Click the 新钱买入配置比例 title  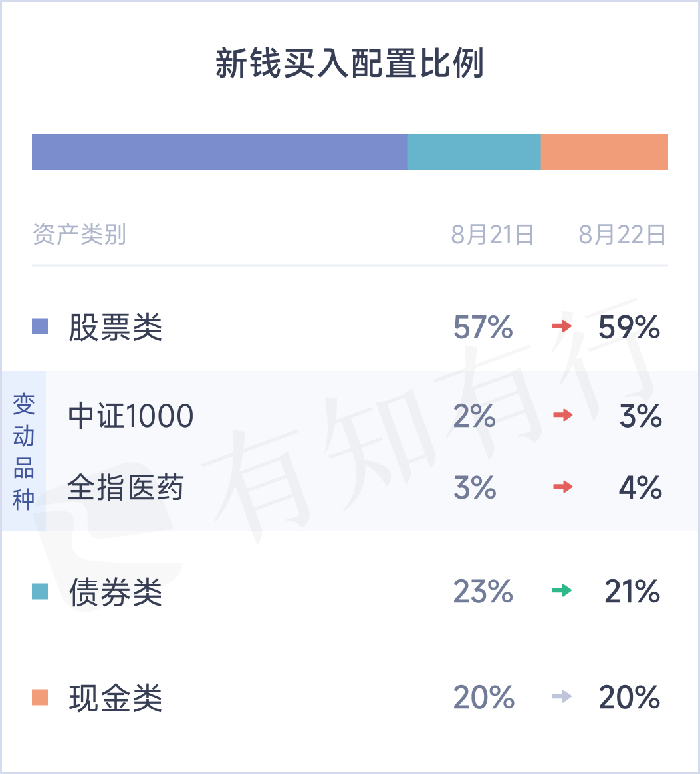350,65
